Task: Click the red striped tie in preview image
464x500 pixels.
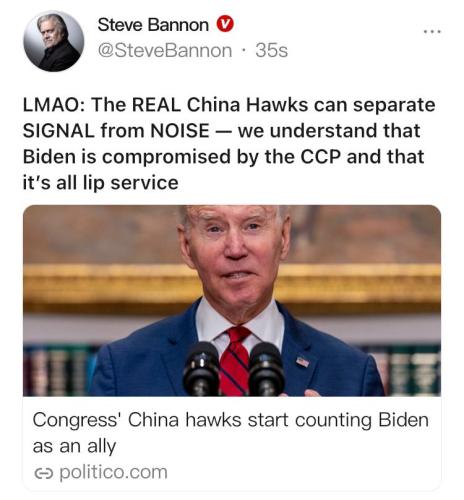Action: [x=235, y=361]
